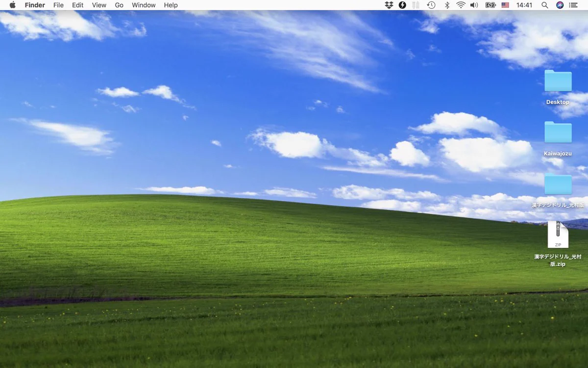
Task: Open the Wi-Fi status menu
Action: pyautogui.click(x=461, y=5)
